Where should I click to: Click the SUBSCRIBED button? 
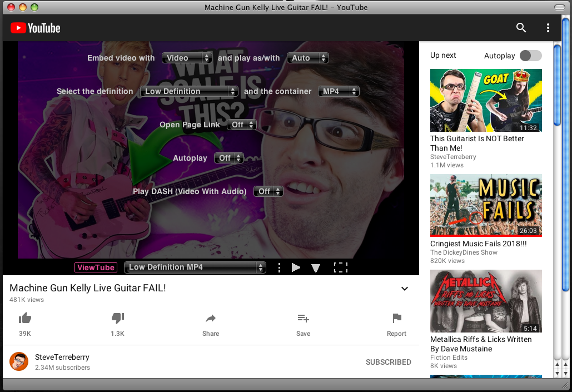pos(388,362)
